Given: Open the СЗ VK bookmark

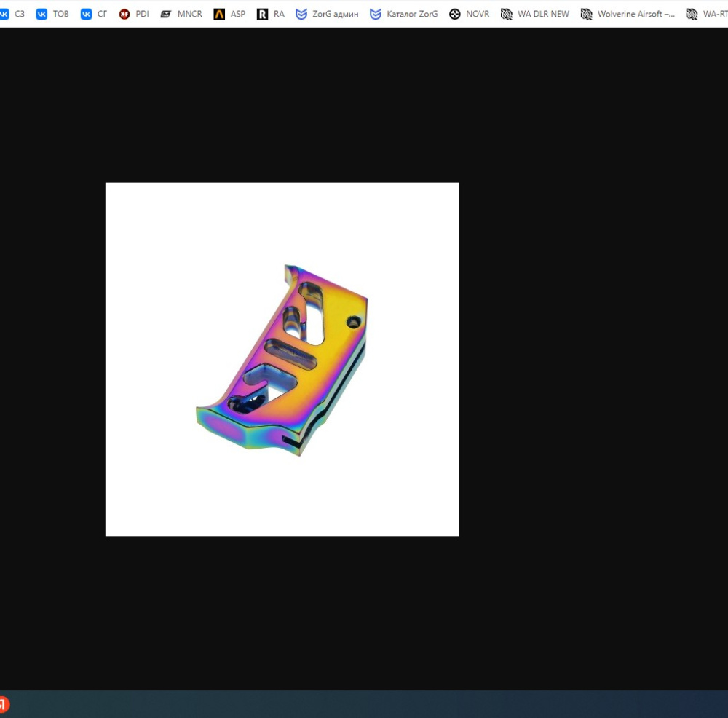Looking at the screenshot, I should (12, 14).
